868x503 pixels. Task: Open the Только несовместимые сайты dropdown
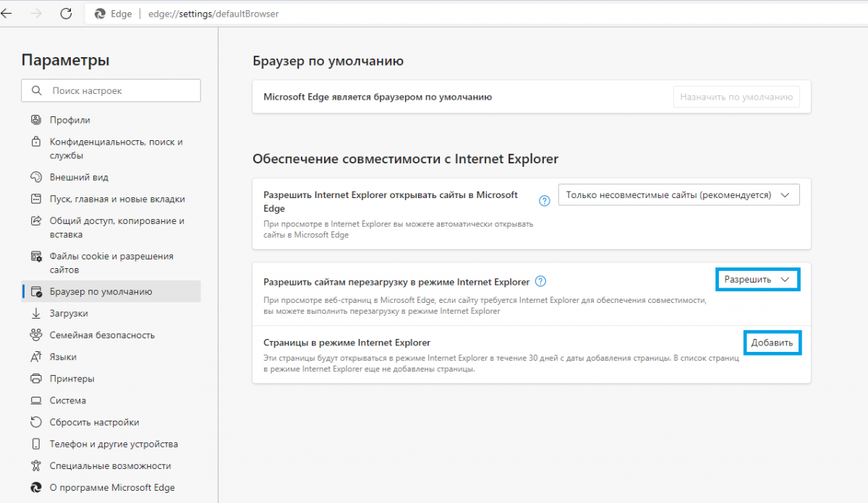click(x=678, y=195)
